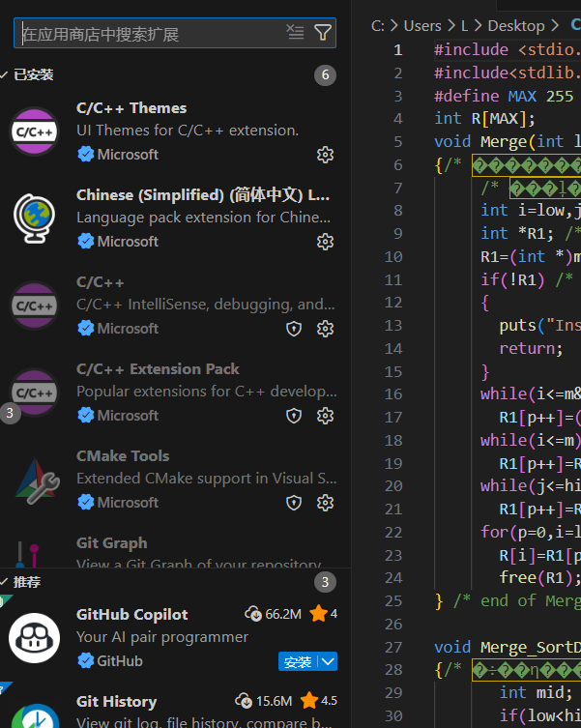Image resolution: width=581 pixels, height=728 pixels.
Task: Collapse the 推荐 recommended section
Action: pyautogui.click(x=21, y=582)
